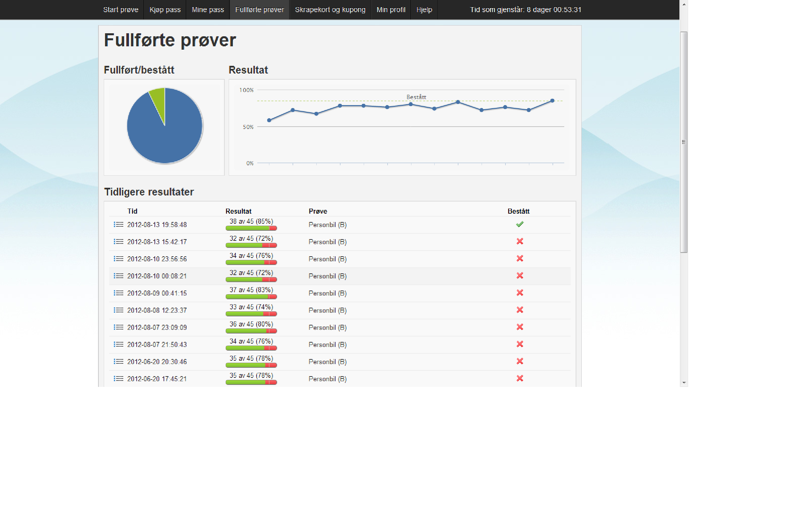Click green passed checkmark for 19:58:48 test
Image resolution: width=798 pixels, height=532 pixels.
coord(520,224)
